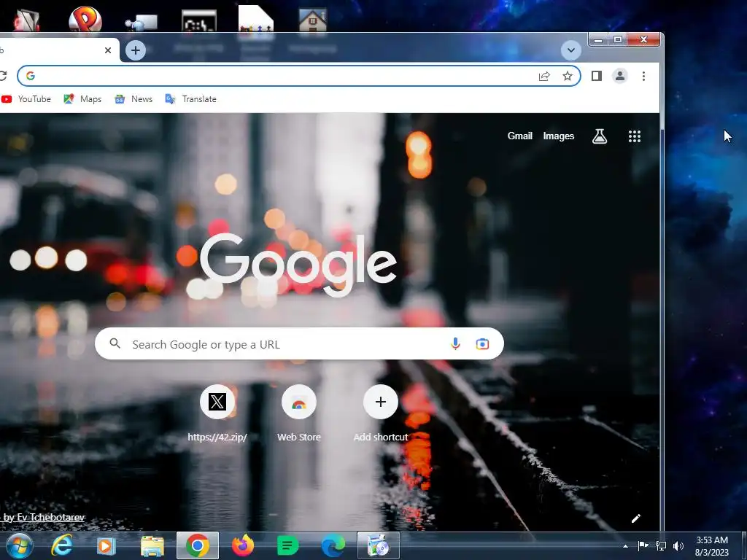Customize this page with pencil icon
747x560 pixels.
click(636, 518)
